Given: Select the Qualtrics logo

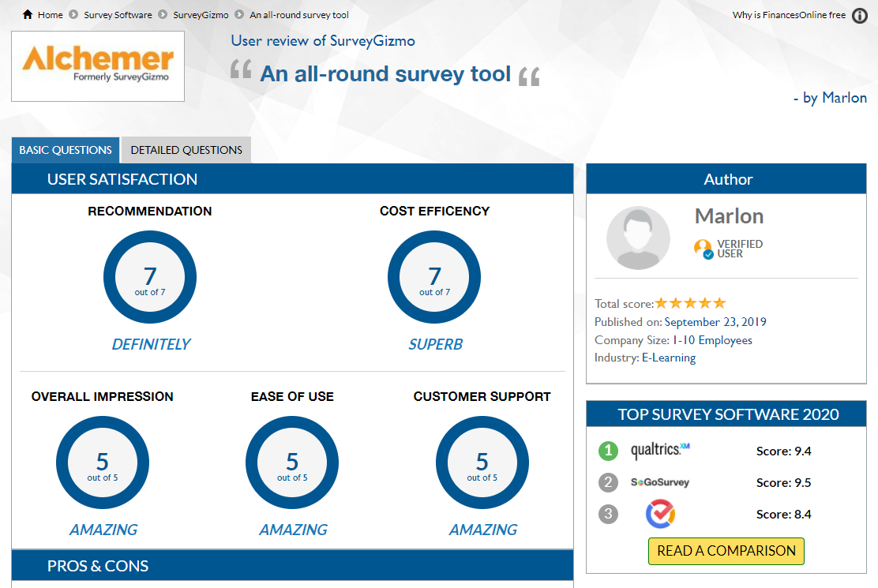Looking at the screenshot, I should click(660, 451).
